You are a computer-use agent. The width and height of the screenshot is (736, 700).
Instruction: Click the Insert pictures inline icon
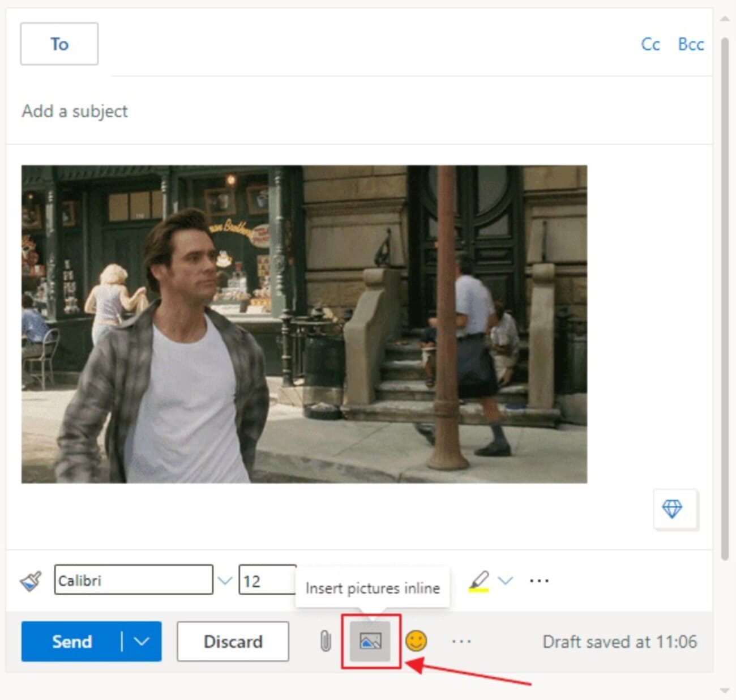[371, 642]
